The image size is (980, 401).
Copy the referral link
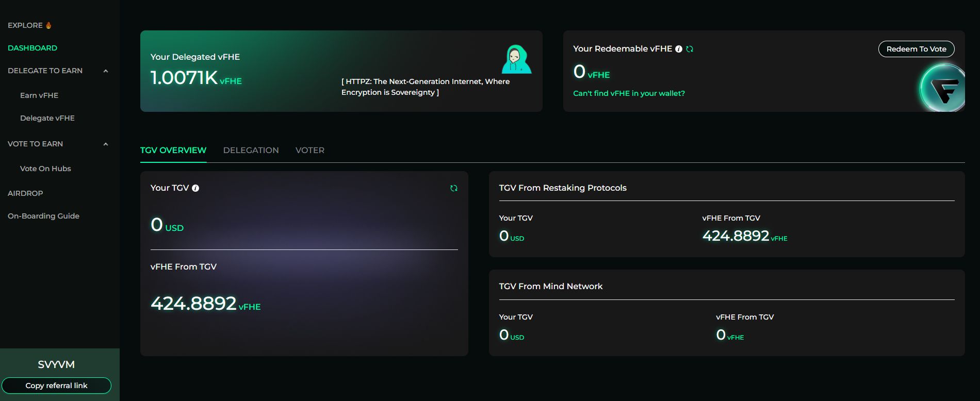tap(57, 386)
